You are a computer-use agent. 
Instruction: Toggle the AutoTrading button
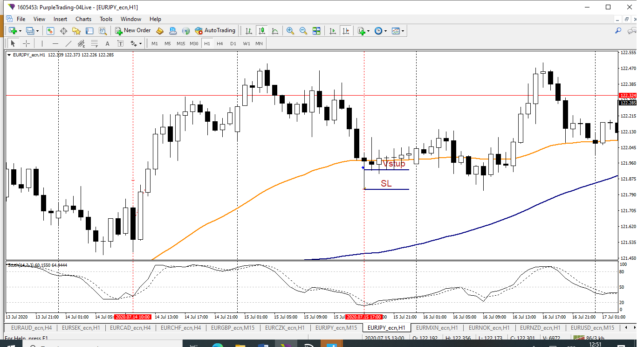coord(215,30)
